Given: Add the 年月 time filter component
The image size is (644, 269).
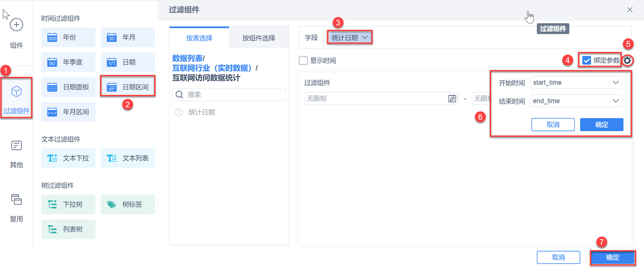Looking at the screenshot, I should click(128, 37).
